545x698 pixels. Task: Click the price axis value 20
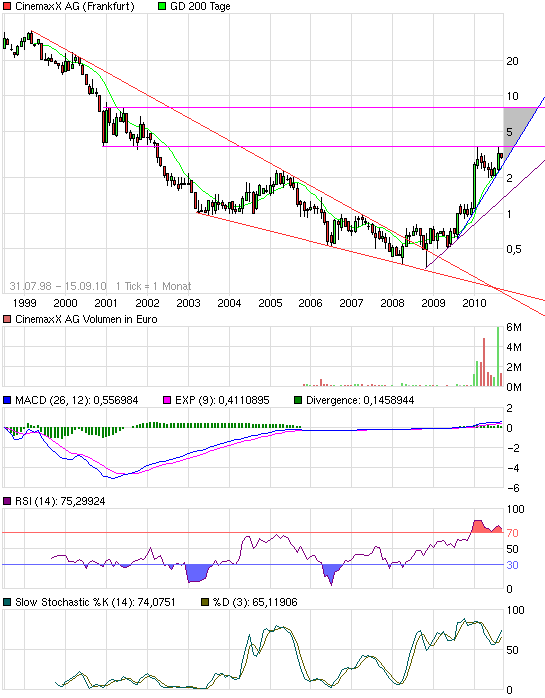512,61
